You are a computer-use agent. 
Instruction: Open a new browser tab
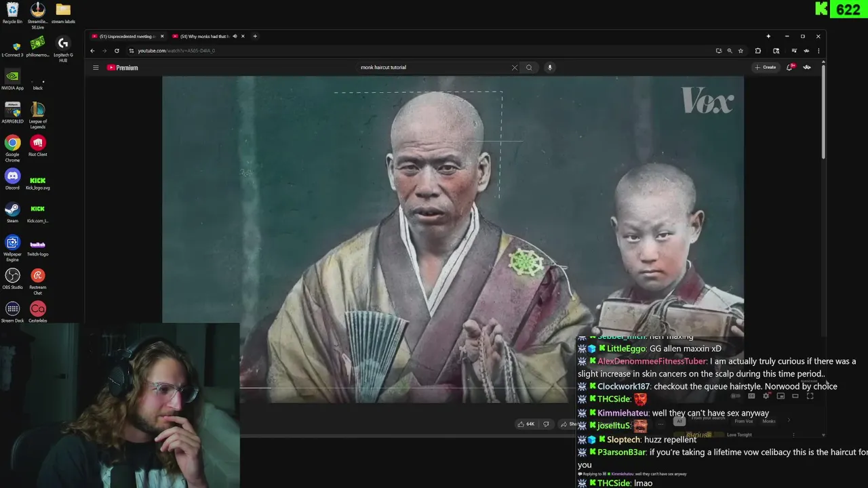tap(255, 36)
